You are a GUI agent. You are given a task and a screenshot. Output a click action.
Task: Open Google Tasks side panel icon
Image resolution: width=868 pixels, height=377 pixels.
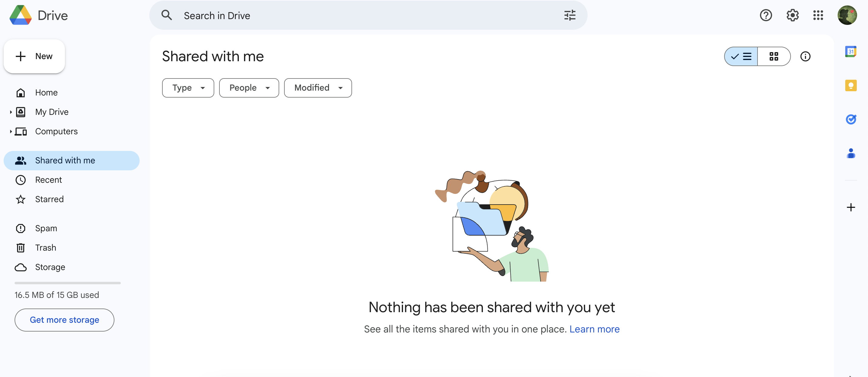click(850, 119)
